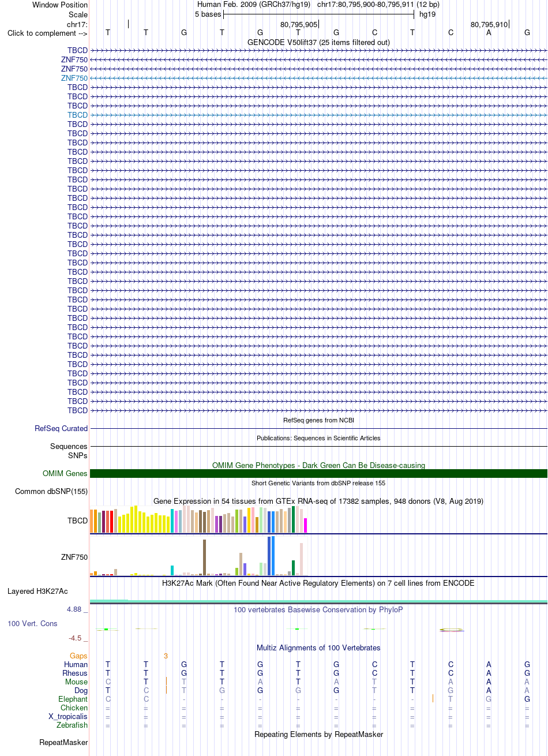Select the Mouse alignment row label

coord(77,682)
